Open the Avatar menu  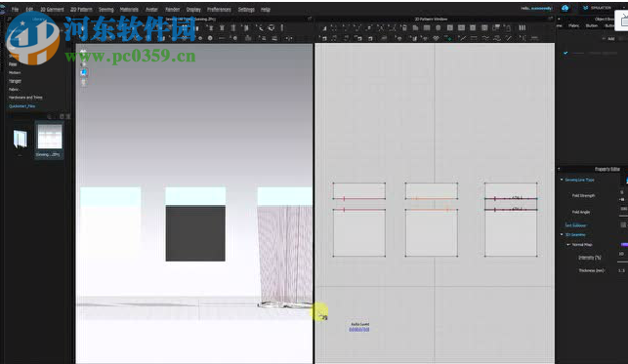[x=151, y=9]
